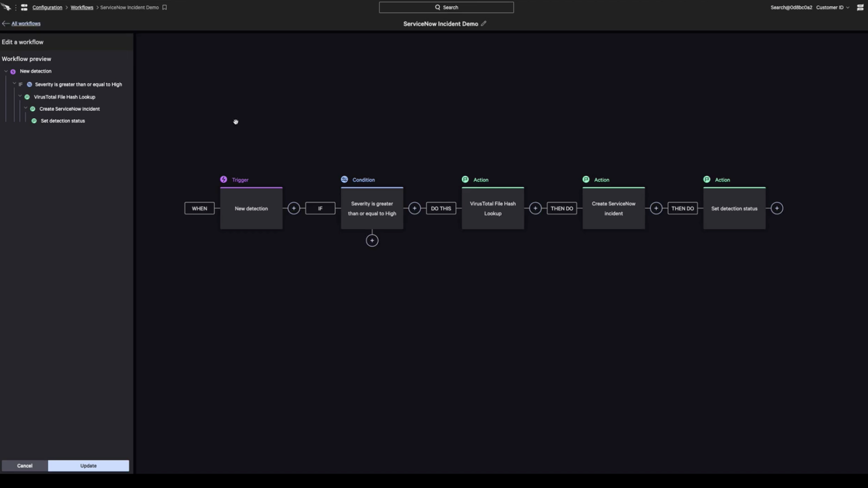Click green icon beside Create ServiceNow in preview
Screen dimensions: 868x488
[32, 109]
